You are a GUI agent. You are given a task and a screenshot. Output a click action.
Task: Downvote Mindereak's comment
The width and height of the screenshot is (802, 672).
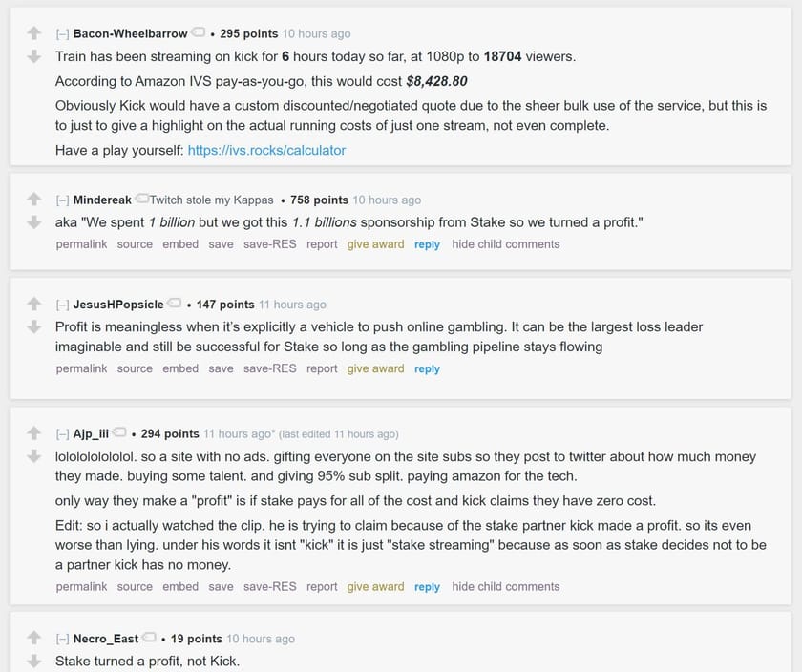34,222
